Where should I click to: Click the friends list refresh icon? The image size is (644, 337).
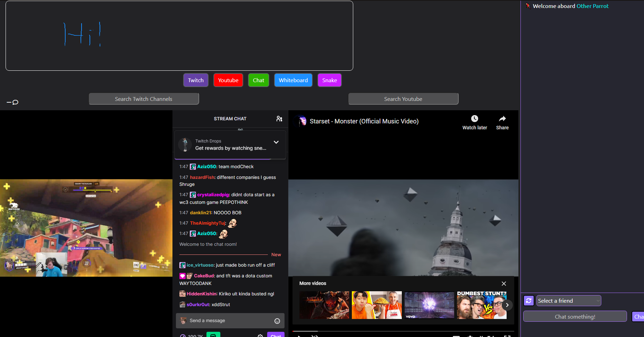coord(529,301)
